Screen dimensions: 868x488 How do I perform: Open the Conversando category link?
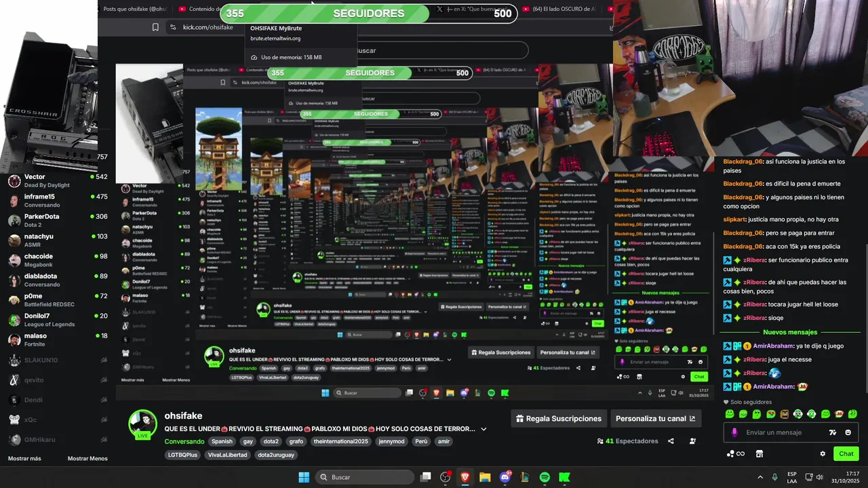click(x=184, y=441)
